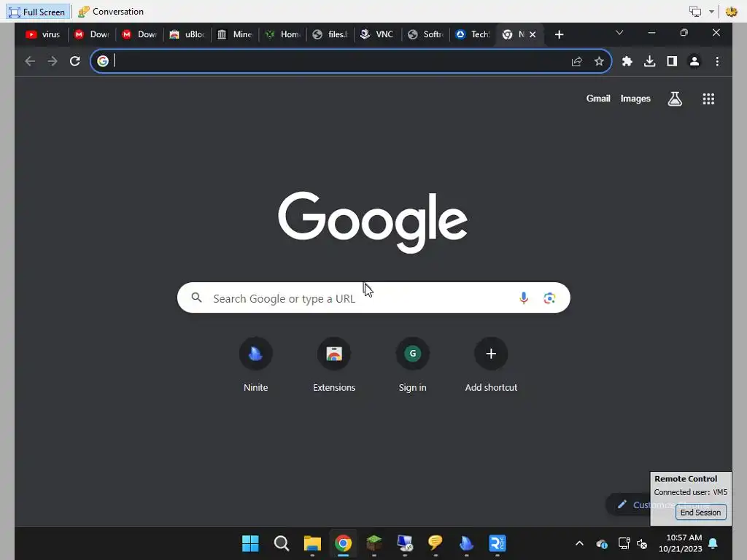Click the cloud status tray icon

[x=602, y=543]
